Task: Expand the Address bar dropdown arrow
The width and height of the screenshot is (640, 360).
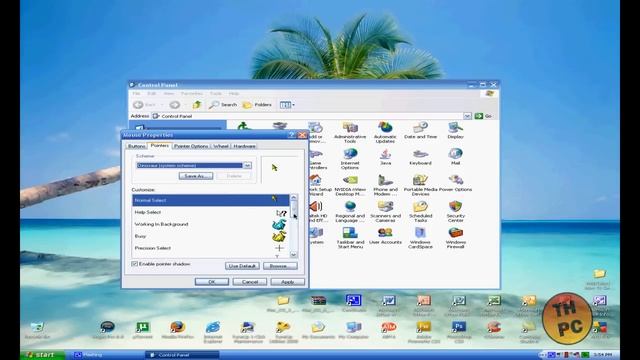Action: [467, 116]
